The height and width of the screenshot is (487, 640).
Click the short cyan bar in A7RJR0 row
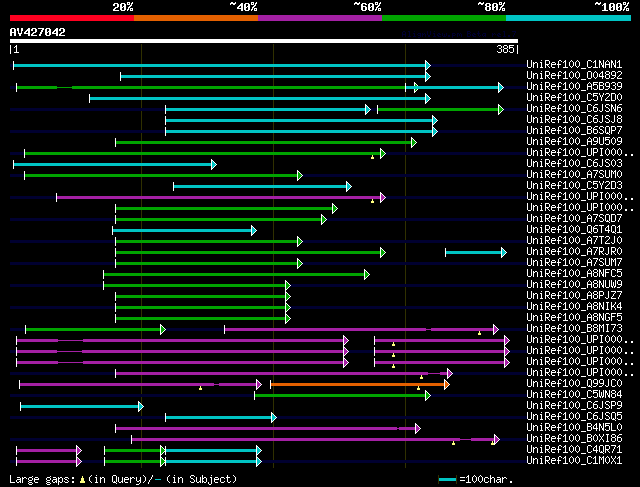pyautogui.click(x=476, y=253)
